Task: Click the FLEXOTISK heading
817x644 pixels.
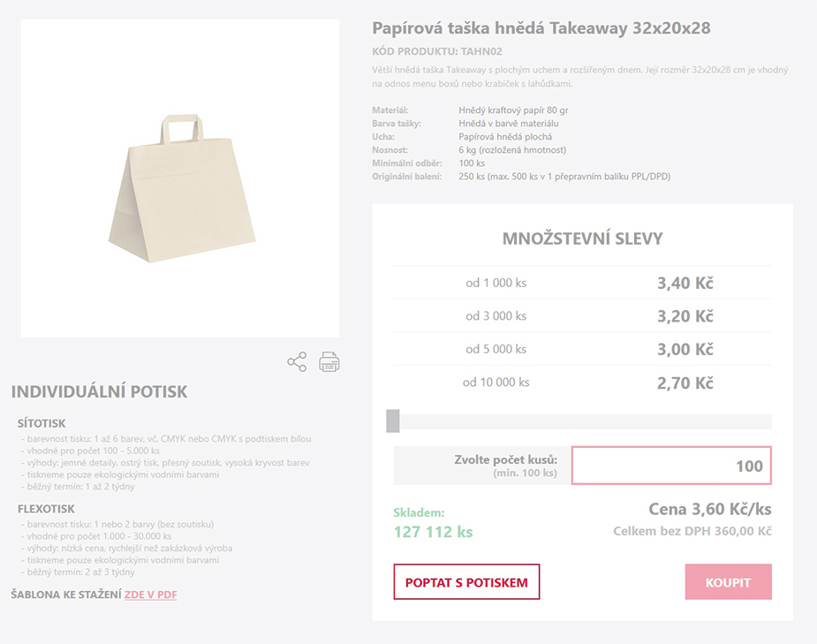Action: [x=47, y=509]
